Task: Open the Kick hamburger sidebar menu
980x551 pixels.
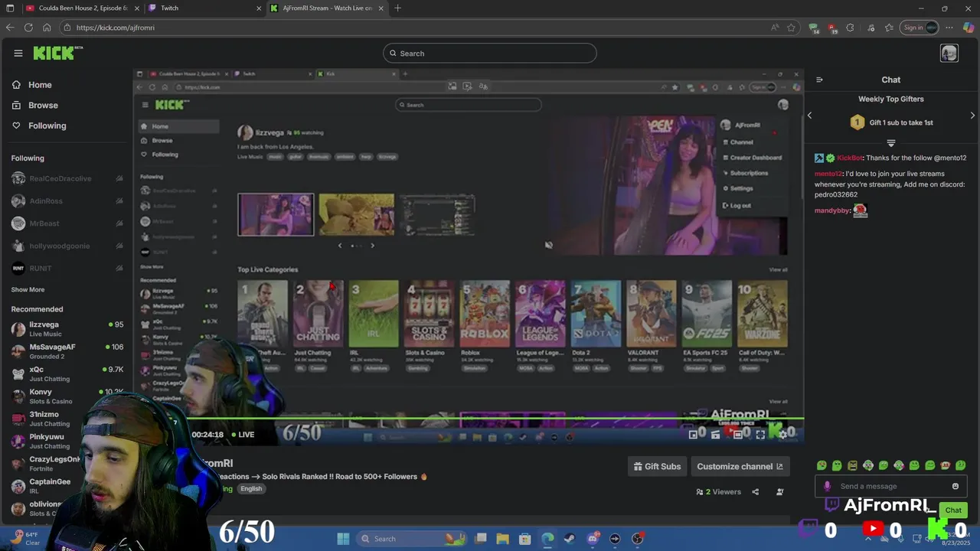Action: (18, 53)
